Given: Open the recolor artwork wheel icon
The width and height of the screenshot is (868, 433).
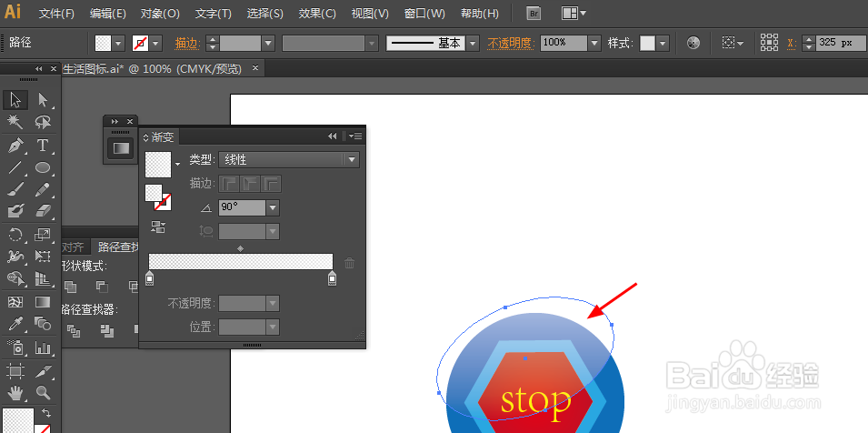Looking at the screenshot, I should pyautogui.click(x=693, y=43).
